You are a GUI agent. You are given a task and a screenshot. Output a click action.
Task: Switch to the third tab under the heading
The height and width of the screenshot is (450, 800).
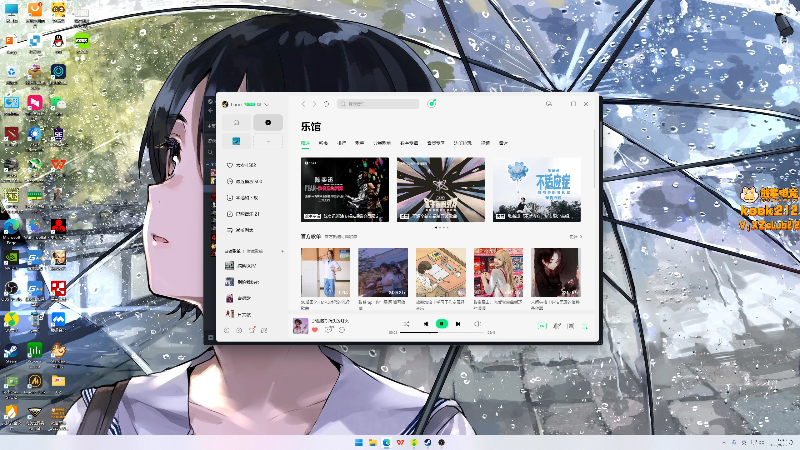coord(341,143)
